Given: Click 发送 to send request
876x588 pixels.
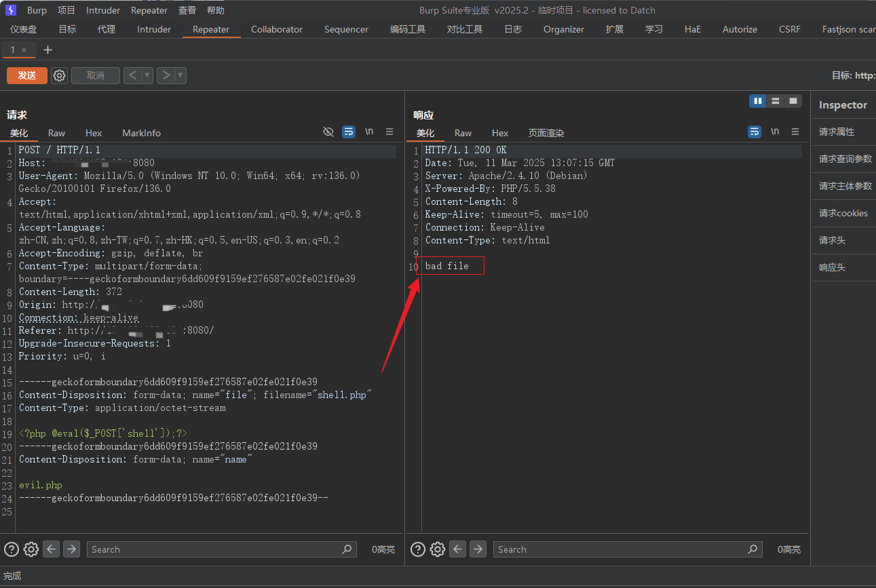Looking at the screenshot, I should [x=27, y=75].
